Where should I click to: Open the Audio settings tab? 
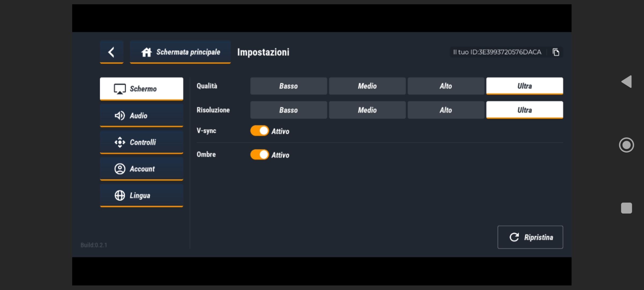pos(141,115)
